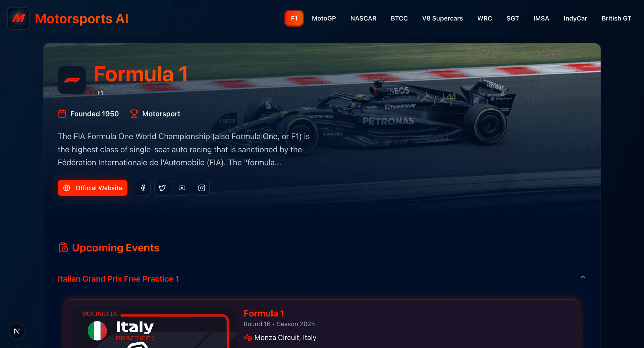
Task: Switch to the MotoGP tab
Action: [324, 18]
